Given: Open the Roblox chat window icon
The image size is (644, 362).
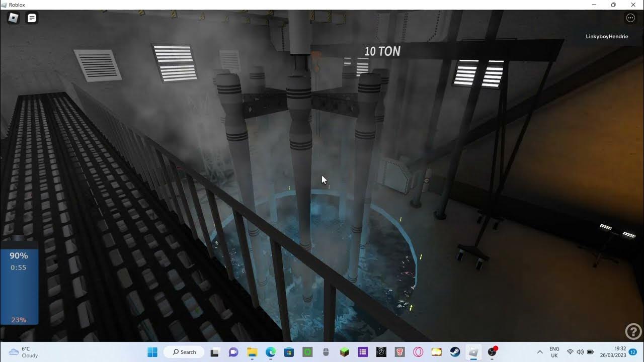Looking at the screenshot, I should click(32, 18).
